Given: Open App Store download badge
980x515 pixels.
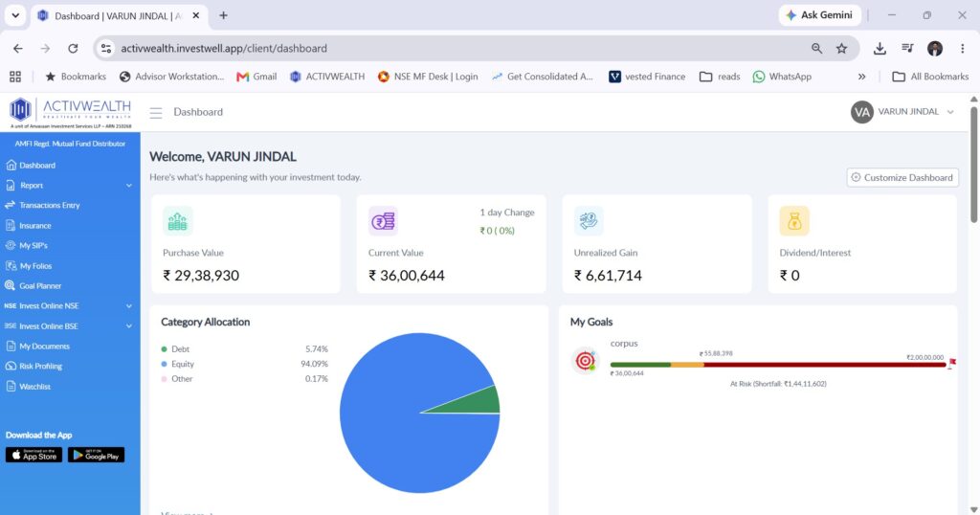Looking at the screenshot, I should click(33, 455).
